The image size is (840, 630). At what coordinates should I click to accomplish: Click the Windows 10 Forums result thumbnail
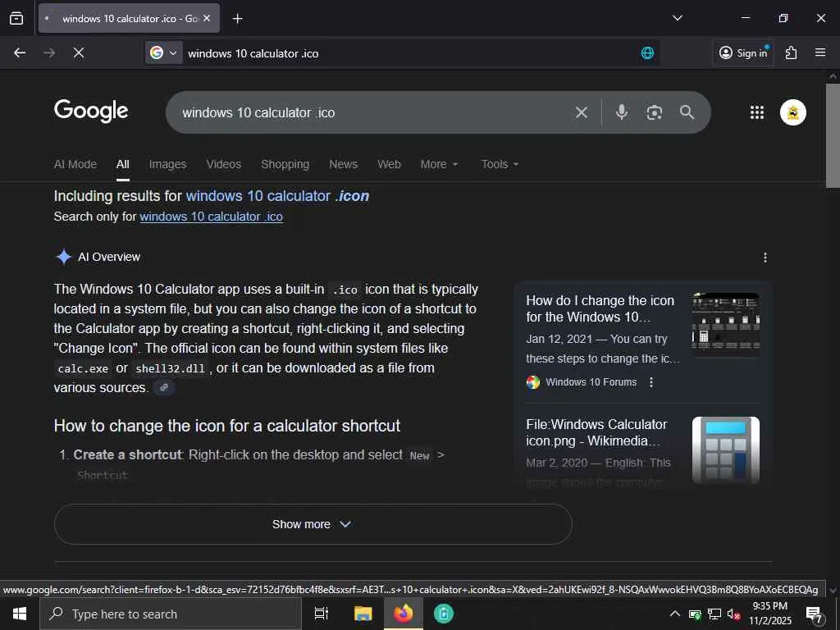pyautogui.click(x=725, y=325)
